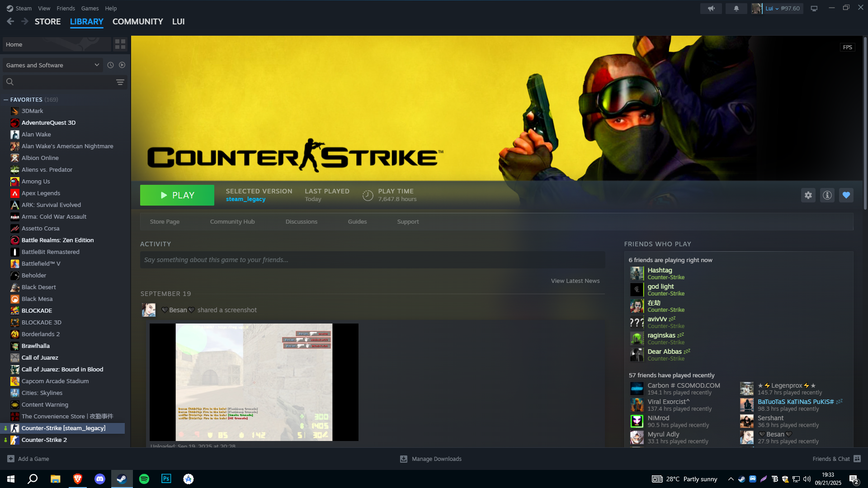Viewport: 868px width, 488px height.
Task: Navigate back with the arrow
Action: (10, 22)
